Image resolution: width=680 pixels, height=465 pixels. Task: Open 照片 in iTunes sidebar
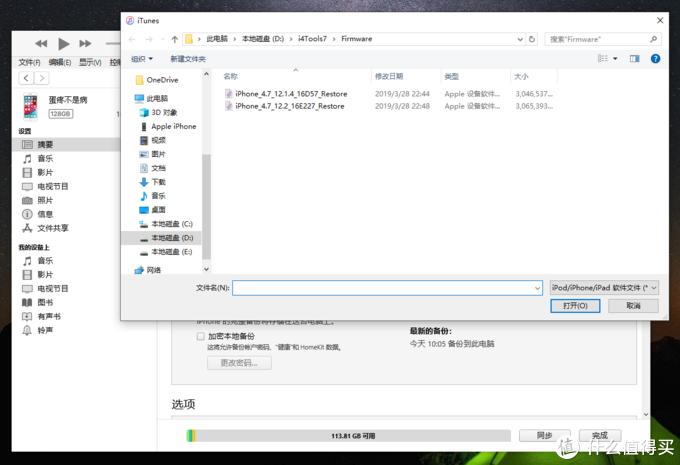(45, 200)
